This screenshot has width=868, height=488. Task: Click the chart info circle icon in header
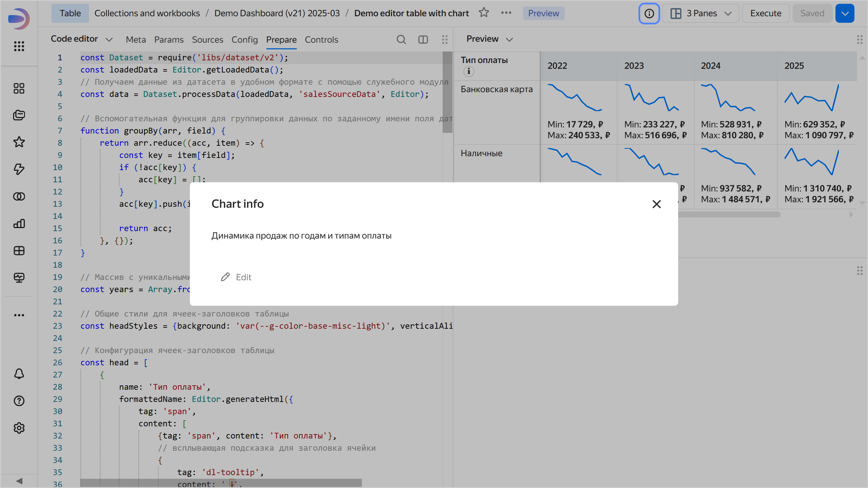[x=649, y=14]
